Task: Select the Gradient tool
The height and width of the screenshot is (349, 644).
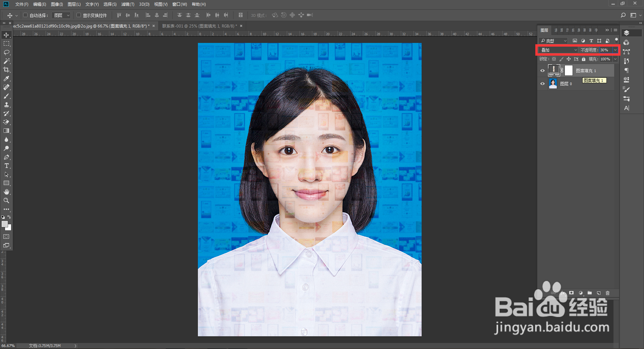Action: (x=6, y=131)
